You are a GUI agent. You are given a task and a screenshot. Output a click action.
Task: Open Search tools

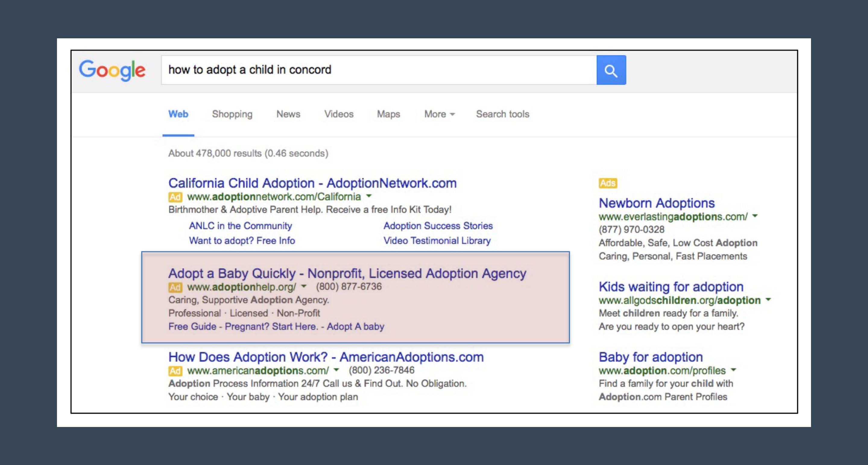pyautogui.click(x=502, y=114)
